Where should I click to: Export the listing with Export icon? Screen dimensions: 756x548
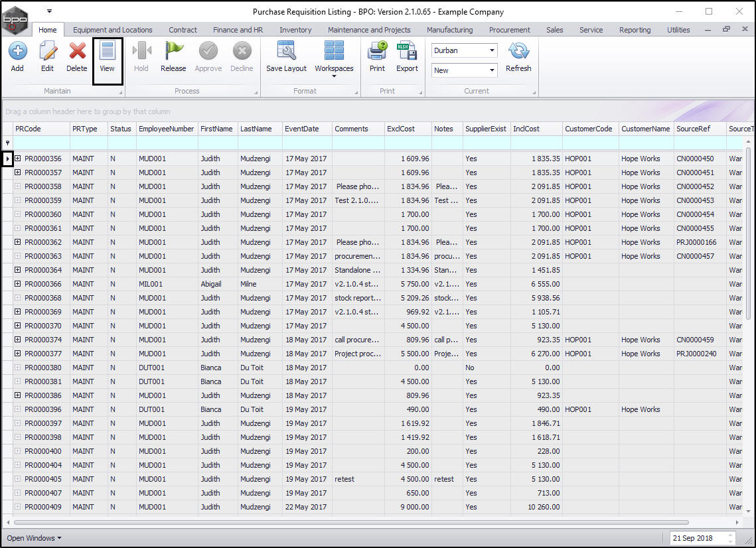(x=407, y=52)
